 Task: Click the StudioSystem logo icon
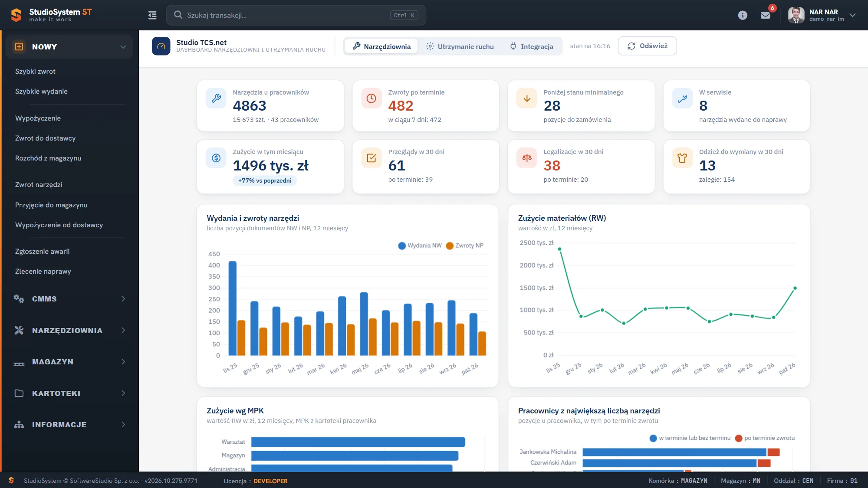click(16, 15)
